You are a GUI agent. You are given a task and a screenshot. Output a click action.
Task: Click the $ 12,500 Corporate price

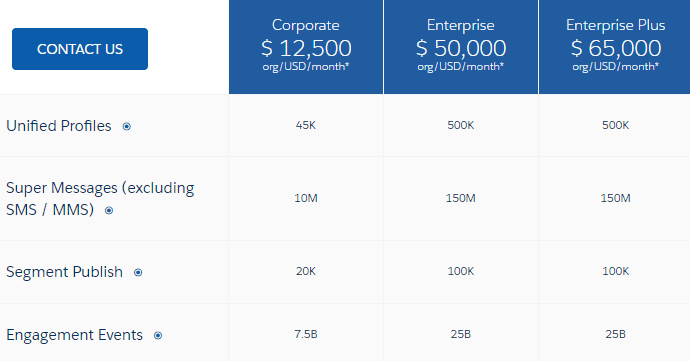click(x=306, y=48)
